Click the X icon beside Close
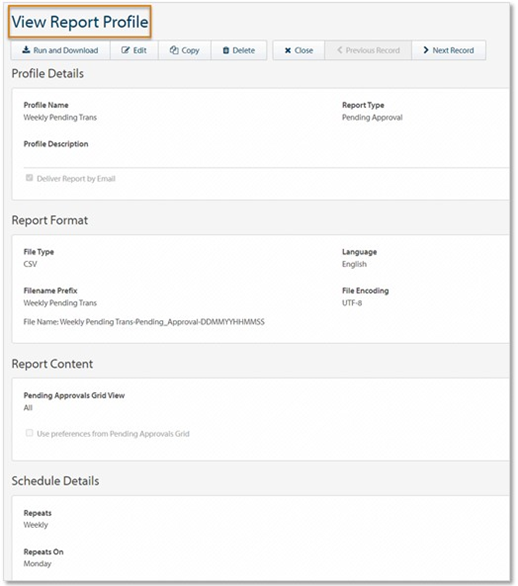518x586 pixels. [288, 50]
